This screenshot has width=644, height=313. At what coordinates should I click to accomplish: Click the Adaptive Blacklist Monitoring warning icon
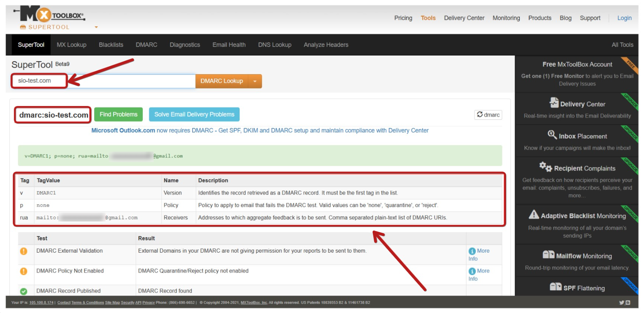pyautogui.click(x=534, y=214)
